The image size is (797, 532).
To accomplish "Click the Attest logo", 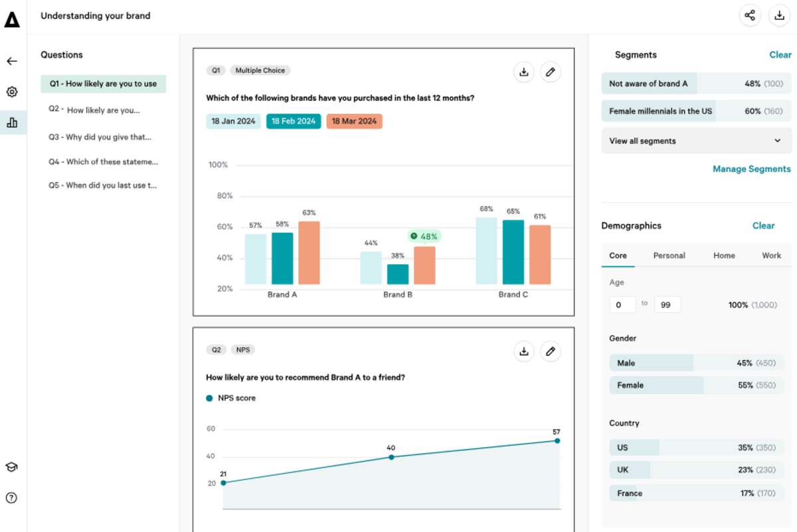I will click(12, 19).
